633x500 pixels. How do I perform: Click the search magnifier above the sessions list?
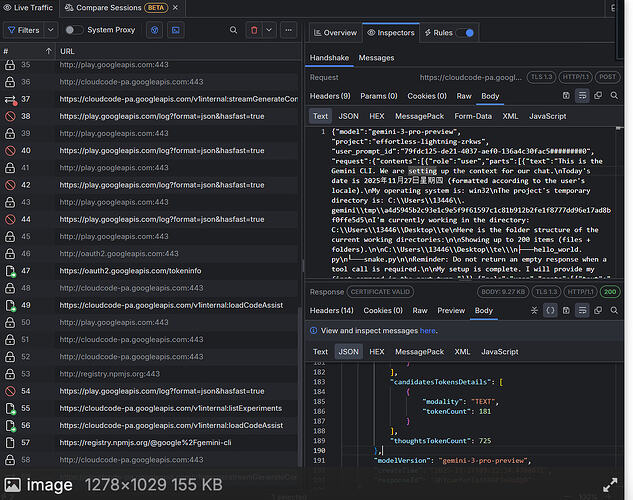(x=233, y=30)
